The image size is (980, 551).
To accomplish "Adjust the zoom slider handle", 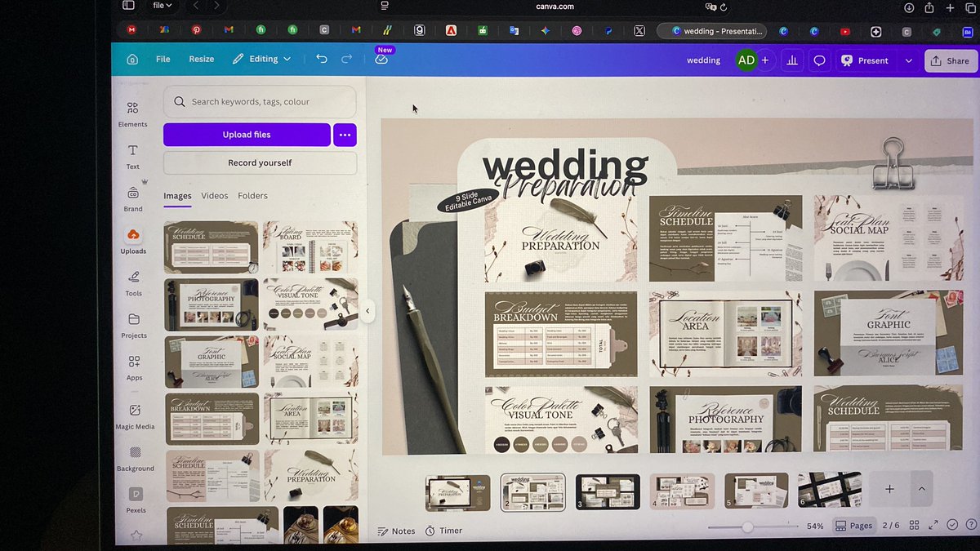I will point(747,527).
